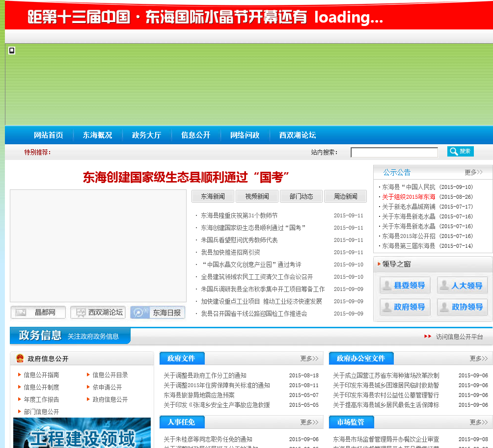
Task: Click the 站内搜索 input field
Action: tap(394, 153)
